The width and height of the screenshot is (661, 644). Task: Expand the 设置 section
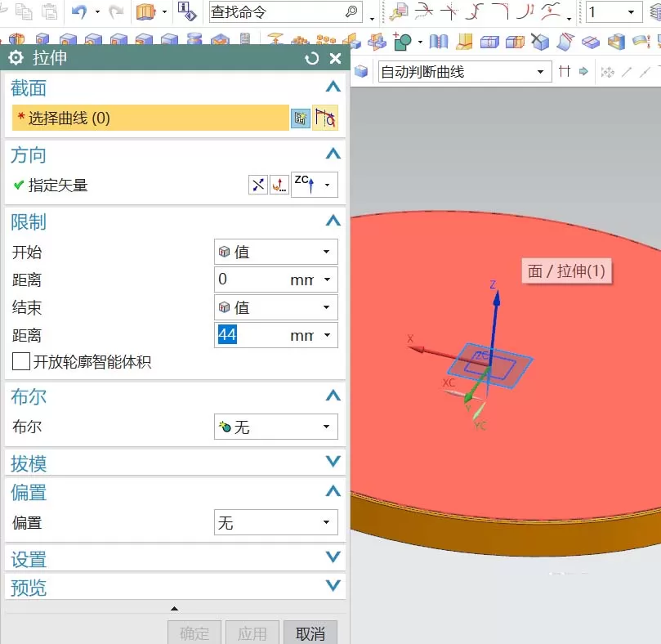click(x=175, y=558)
